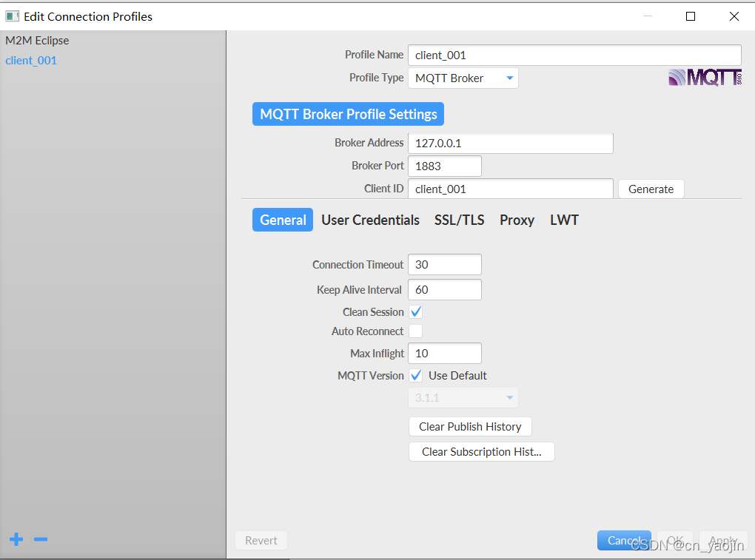Expand the 3.1.1 MQTT version dropdown
755x560 pixels.
point(463,398)
